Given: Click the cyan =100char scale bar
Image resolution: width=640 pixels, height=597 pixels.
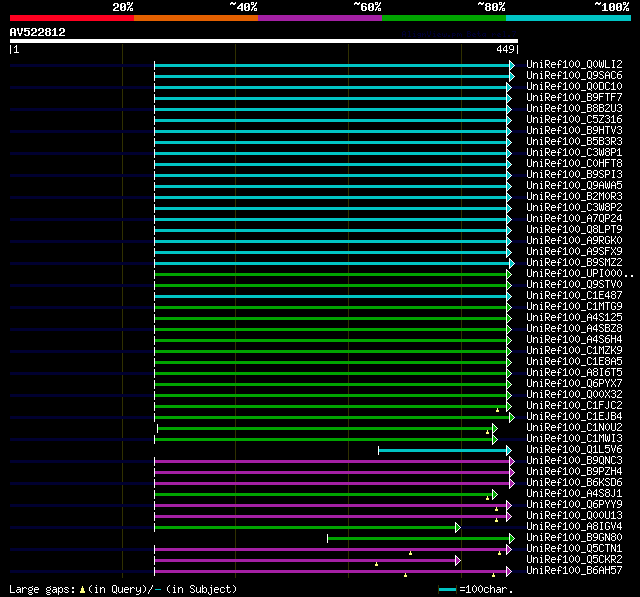Looking at the screenshot, I should 447,590.
